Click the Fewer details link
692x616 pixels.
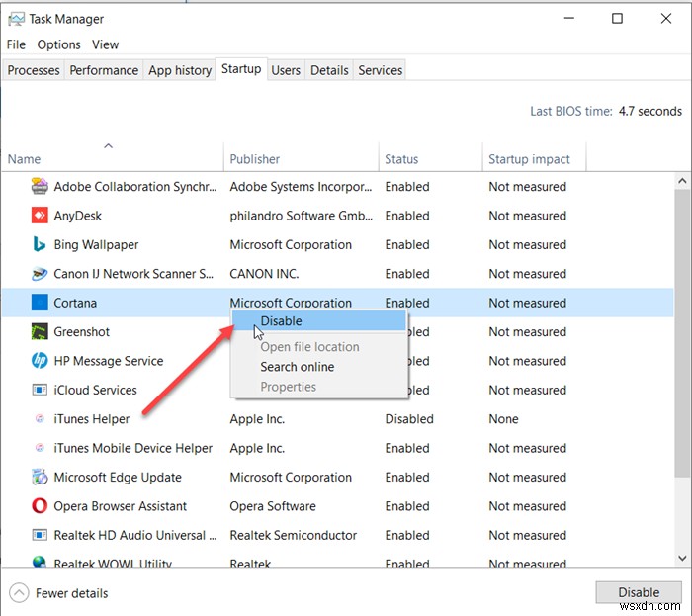[71, 593]
